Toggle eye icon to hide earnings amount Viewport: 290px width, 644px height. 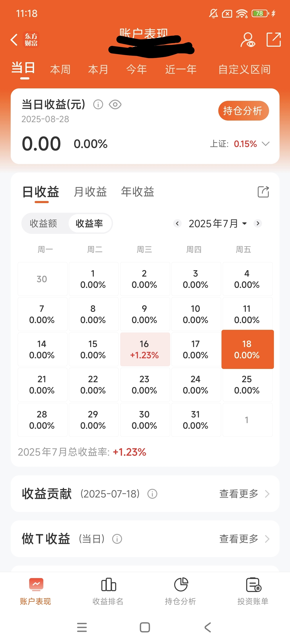(115, 104)
